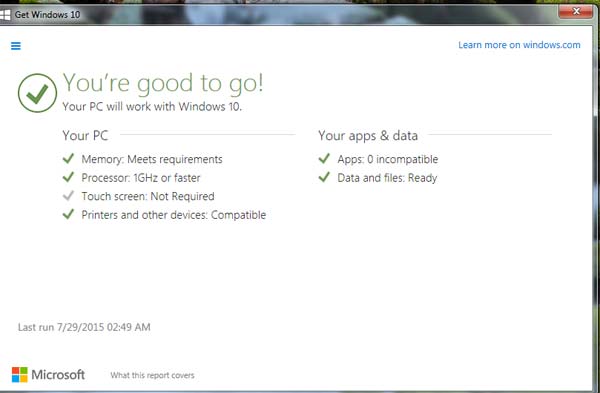Click checkmark beside Data and files
Image resolution: width=600 pixels, height=393 pixels.
[x=324, y=177]
